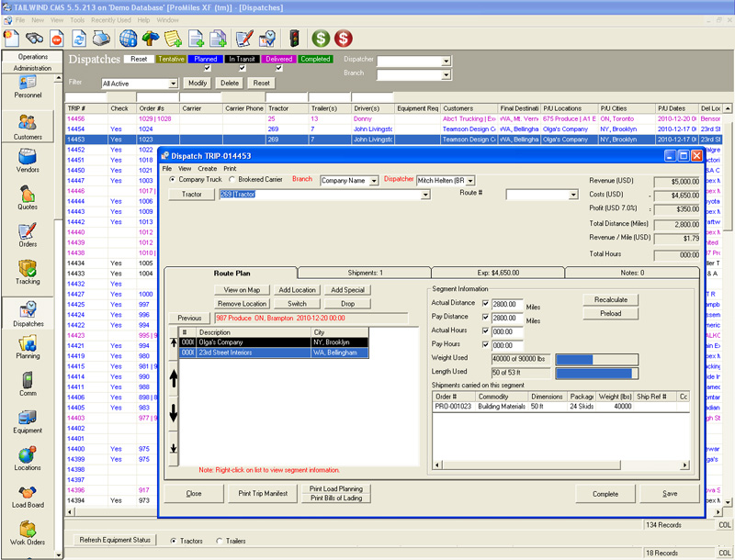Go to the Load Board module

coord(28,495)
